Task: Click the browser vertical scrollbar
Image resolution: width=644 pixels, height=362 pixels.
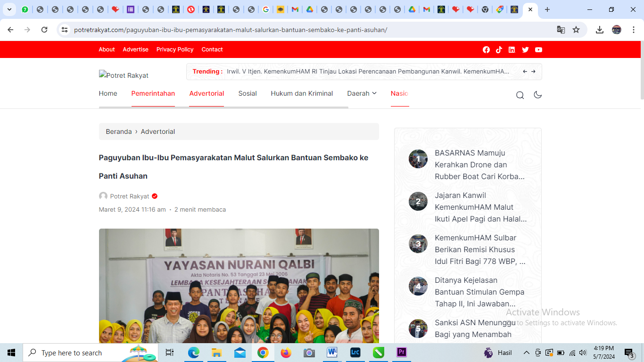Action: tap(641, 71)
